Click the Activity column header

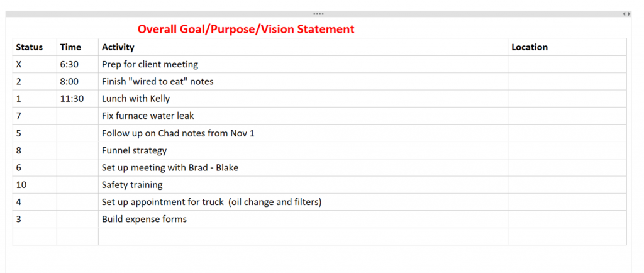click(303, 47)
